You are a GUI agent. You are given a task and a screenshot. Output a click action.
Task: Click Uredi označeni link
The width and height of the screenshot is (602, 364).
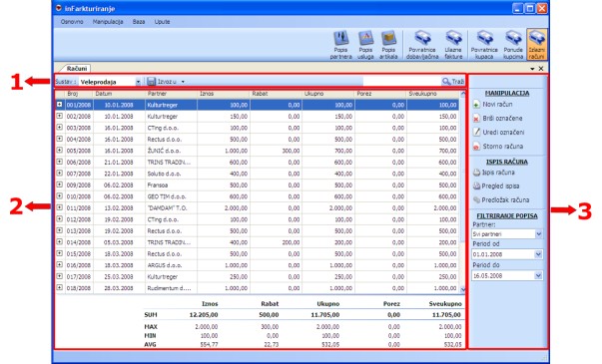point(503,133)
